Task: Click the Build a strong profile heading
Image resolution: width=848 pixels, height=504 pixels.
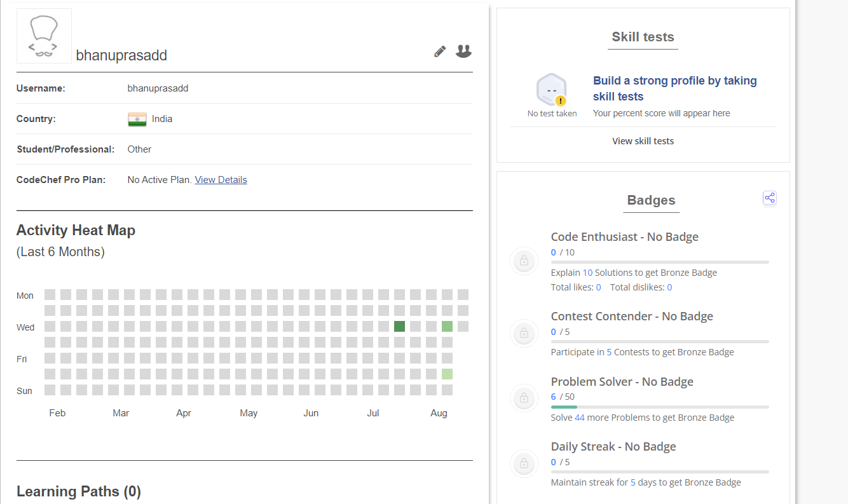Action: pyautogui.click(x=674, y=88)
